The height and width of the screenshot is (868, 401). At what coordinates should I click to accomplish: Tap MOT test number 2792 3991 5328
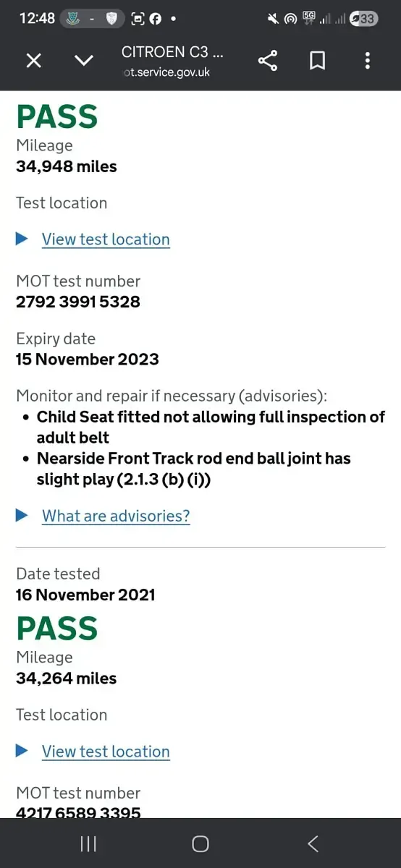pyautogui.click(x=78, y=301)
